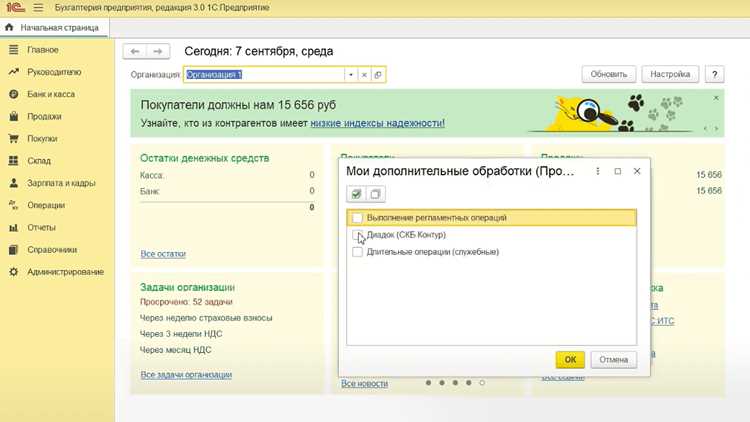Open the Банк и касса section
Viewport: 750px width, 422px height.
click(x=51, y=94)
